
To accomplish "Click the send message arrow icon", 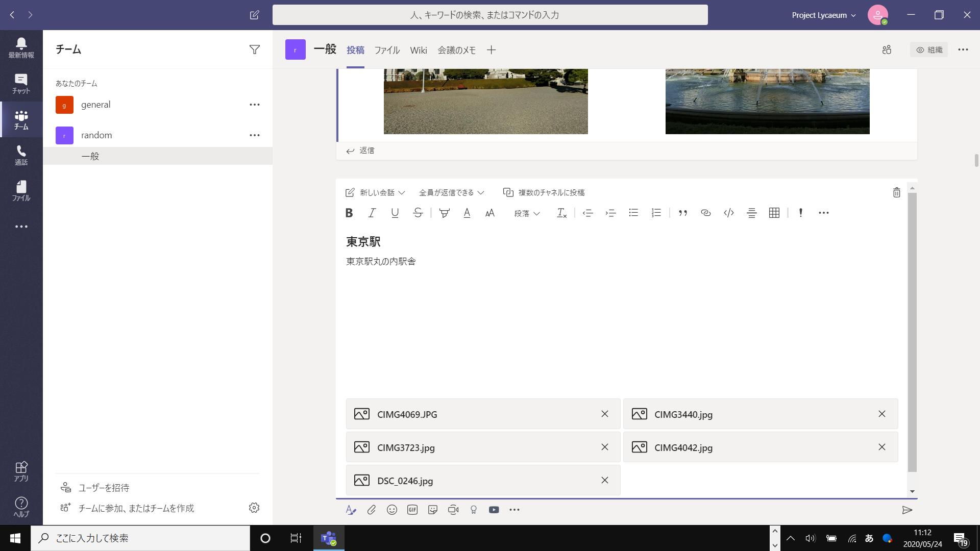I will 907,510.
